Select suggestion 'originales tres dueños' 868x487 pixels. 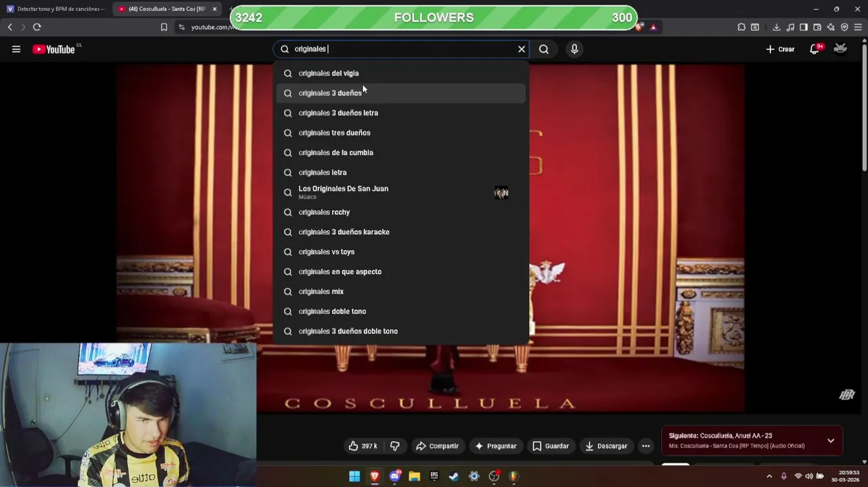click(401, 133)
